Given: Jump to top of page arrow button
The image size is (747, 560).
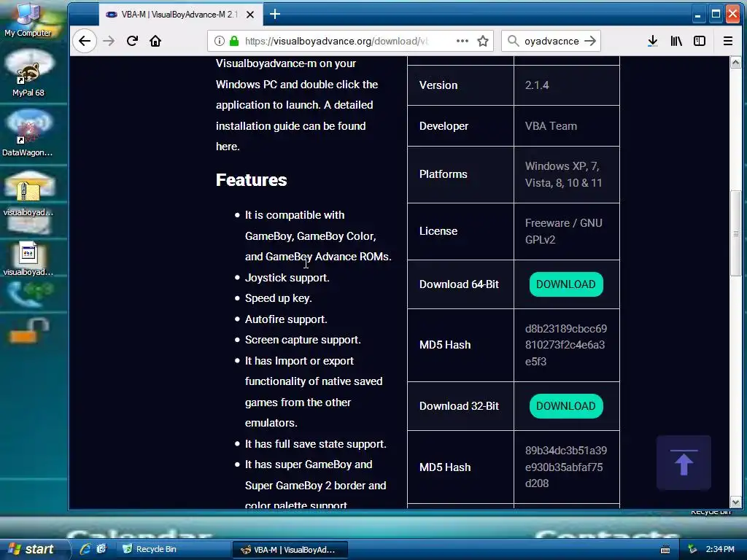Looking at the screenshot, I should 684,462.
